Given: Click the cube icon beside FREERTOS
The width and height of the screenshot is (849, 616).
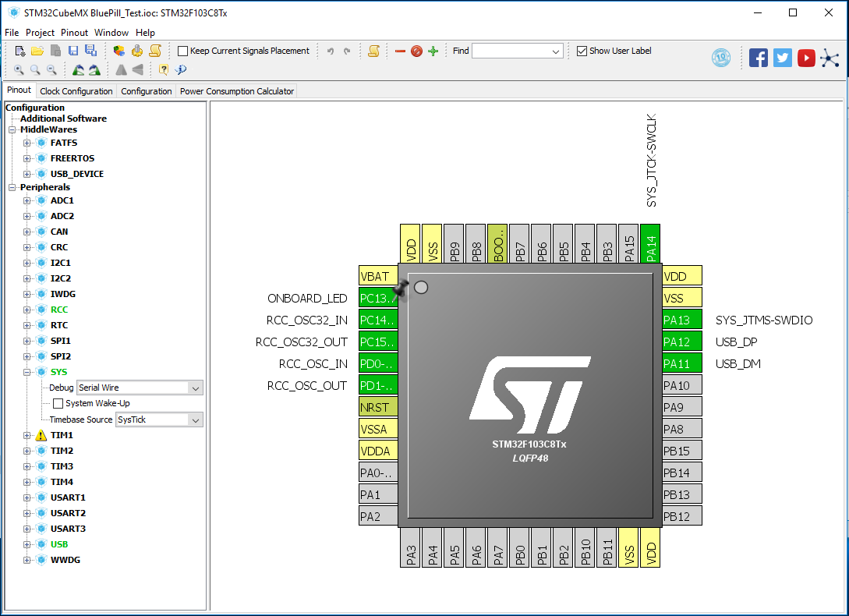Looking at the screenshot, I should tap(41, 158).
